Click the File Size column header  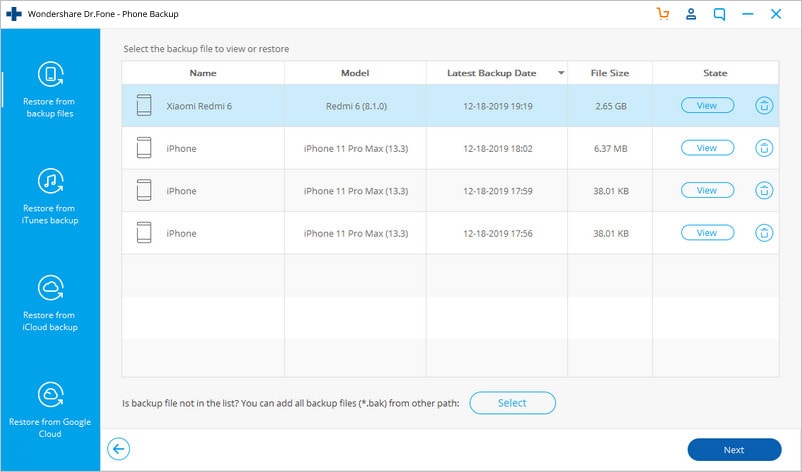[609, 73]
